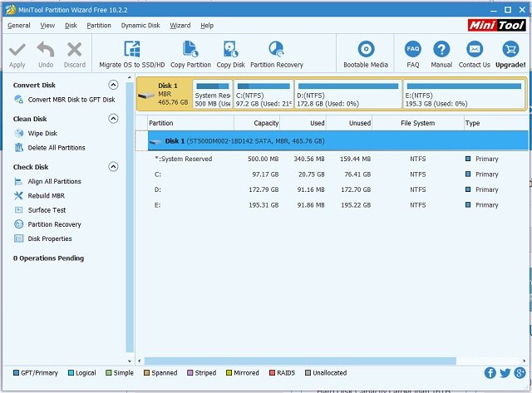Viewport: 532px width, 393px height.
Task: Open the Manual help icon
Action: (x=441, y=50)
